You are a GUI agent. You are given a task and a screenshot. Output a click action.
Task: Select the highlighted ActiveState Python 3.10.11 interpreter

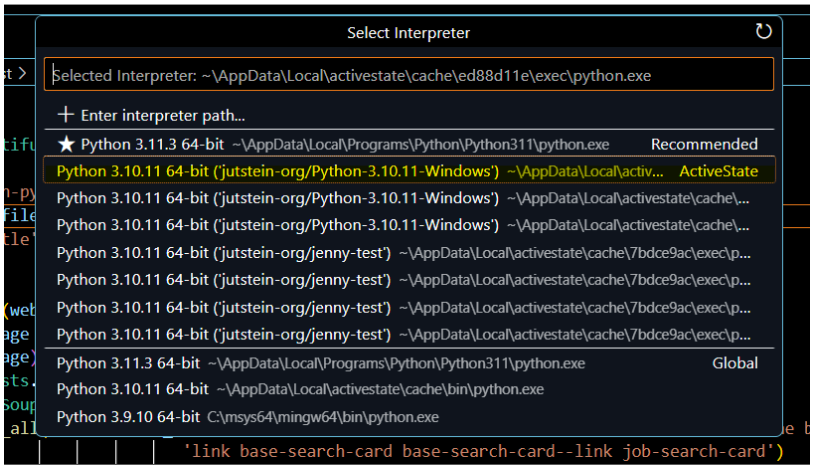pos(409,170)
